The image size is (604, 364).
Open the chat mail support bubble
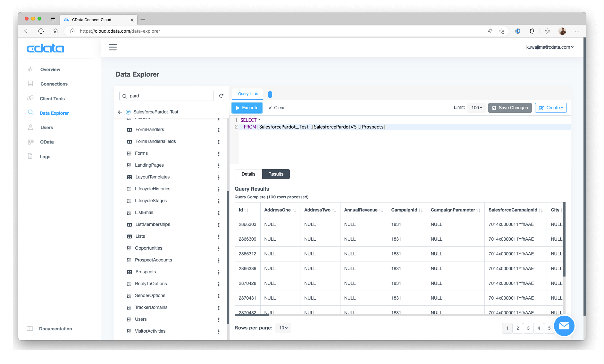tap(564, 326)
